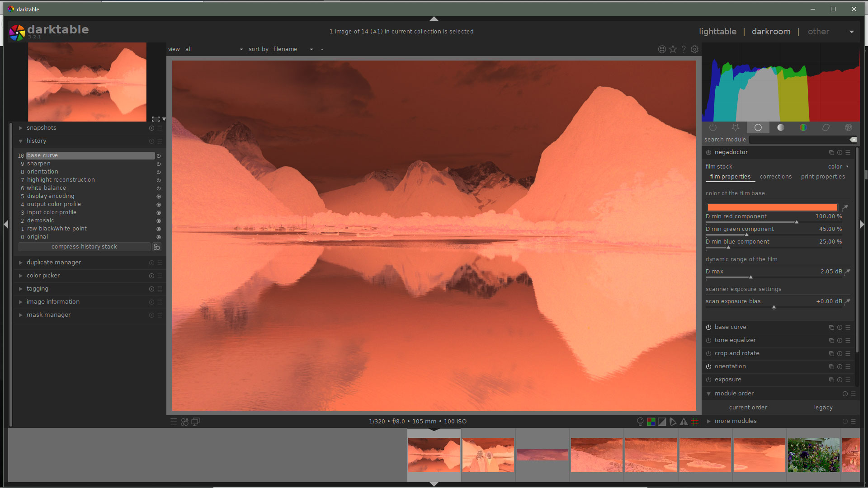Screen dimensions: 868x488
Task: Toggle the negadoctor module on/off
Action: coord(708,153)
